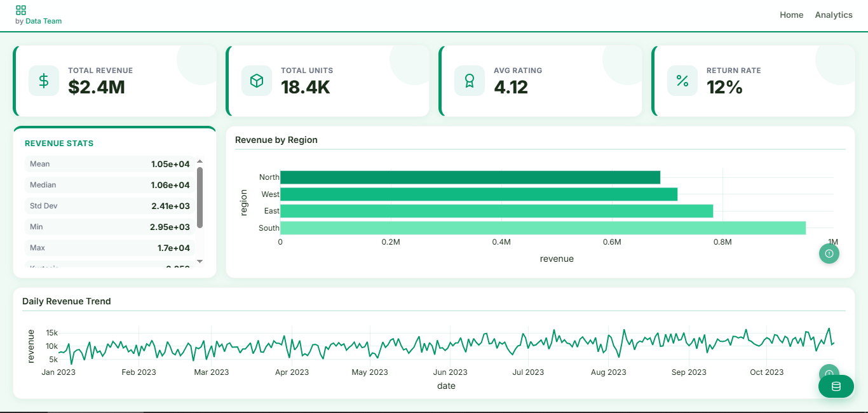Image resolution: width=868 pixels, height=413 pixels.
Task: Click the award ribbon Avg Rating icon
Action: [x=470, y=81]
